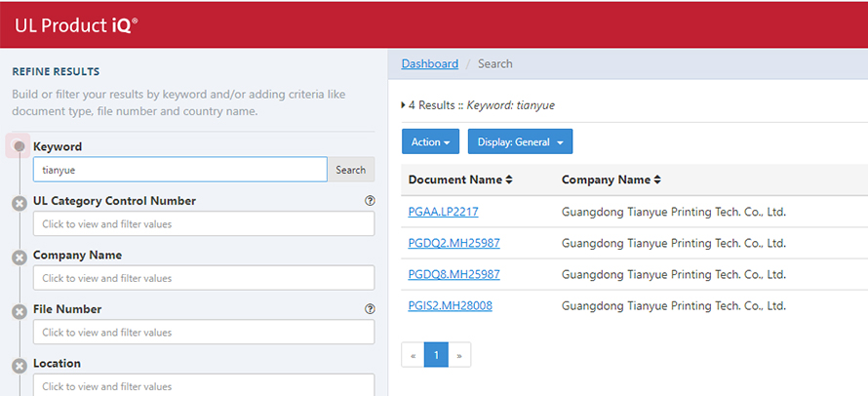This screenshot has width=868, height=396.
Task: Open help icon beside File Number
Action: (370, 309)
